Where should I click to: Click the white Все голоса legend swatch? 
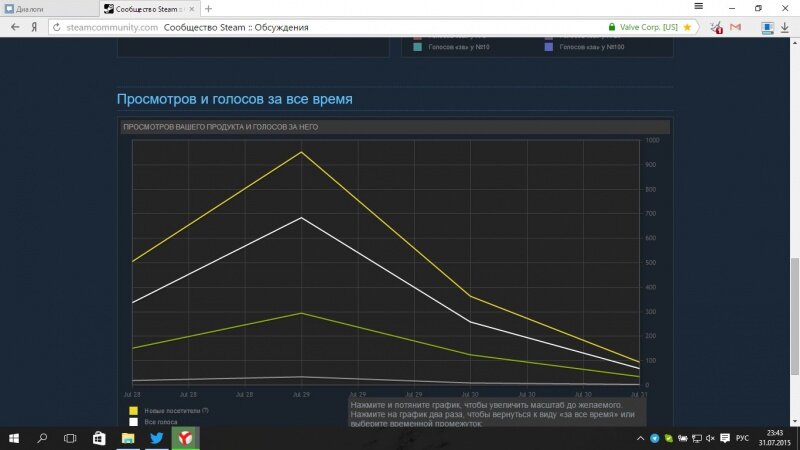[133, 422]
